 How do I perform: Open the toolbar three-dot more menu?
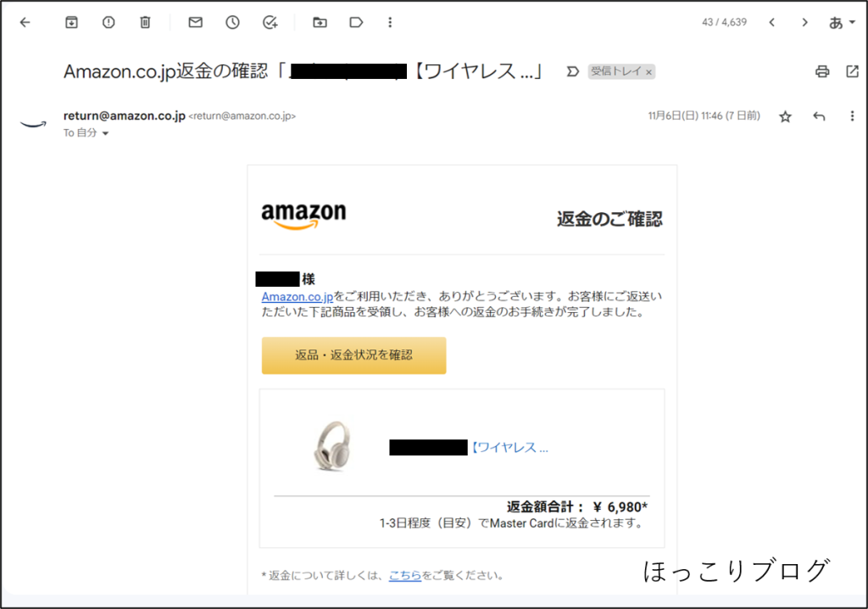click(x=390, y=22)
